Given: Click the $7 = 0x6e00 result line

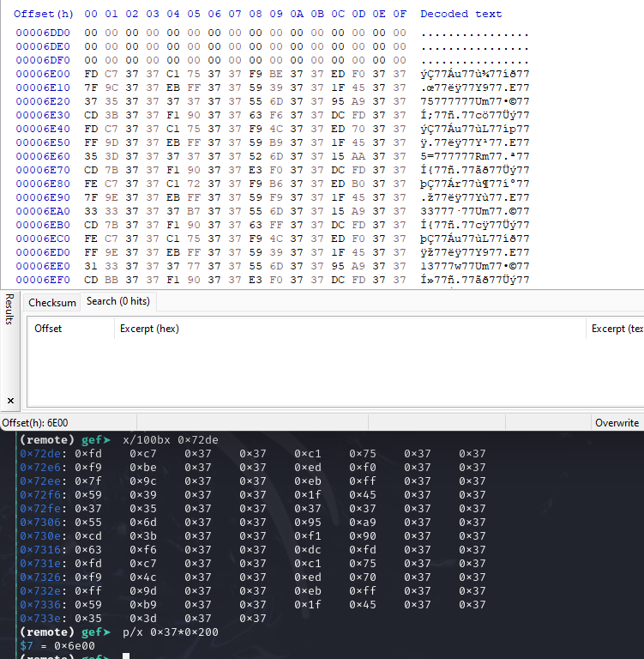Looking at the screenshot, I should click(x=57, y=646).
